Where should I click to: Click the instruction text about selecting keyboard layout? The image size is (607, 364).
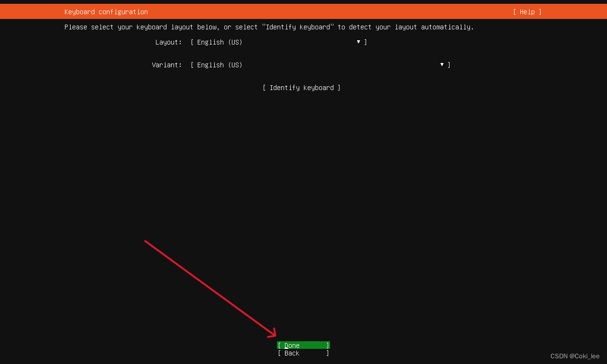[x=268, y=27]
